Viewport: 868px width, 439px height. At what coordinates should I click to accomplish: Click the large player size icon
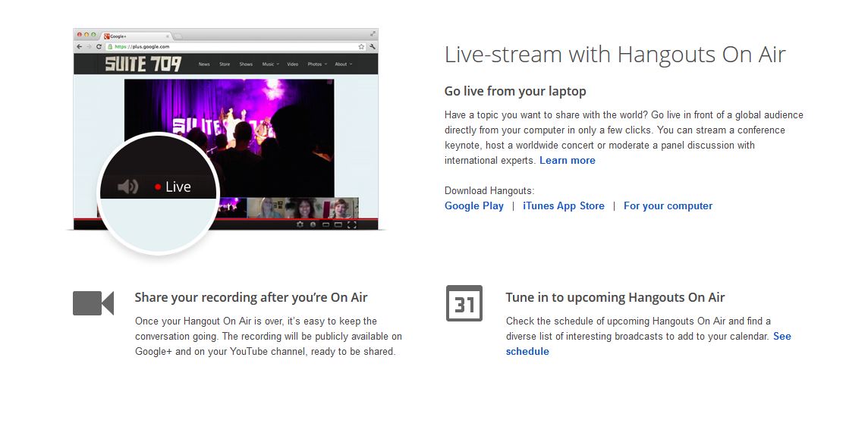click(338, 224)
